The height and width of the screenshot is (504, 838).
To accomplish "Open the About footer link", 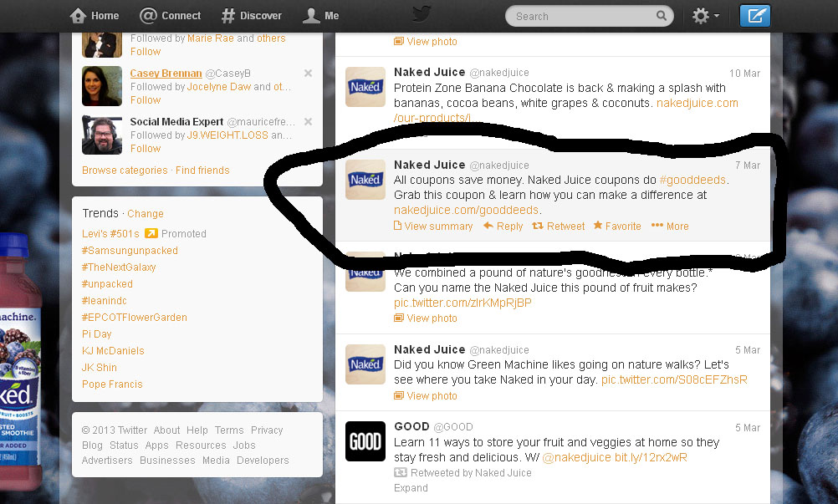I will pos(166,430).
